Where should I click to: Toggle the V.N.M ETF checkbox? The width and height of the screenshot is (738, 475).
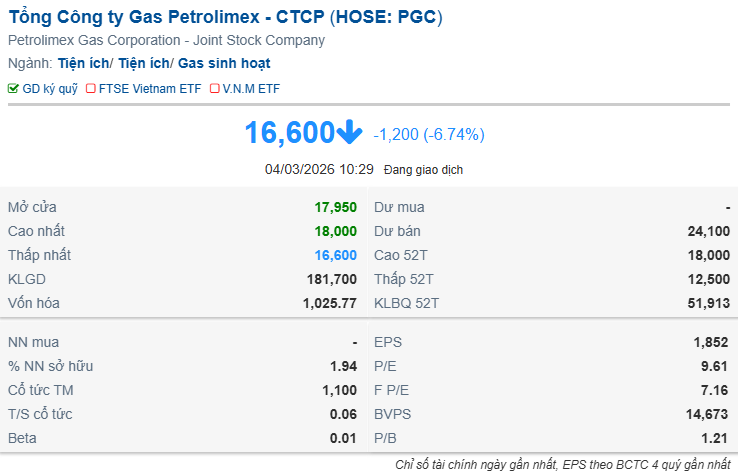coord(214,89)
